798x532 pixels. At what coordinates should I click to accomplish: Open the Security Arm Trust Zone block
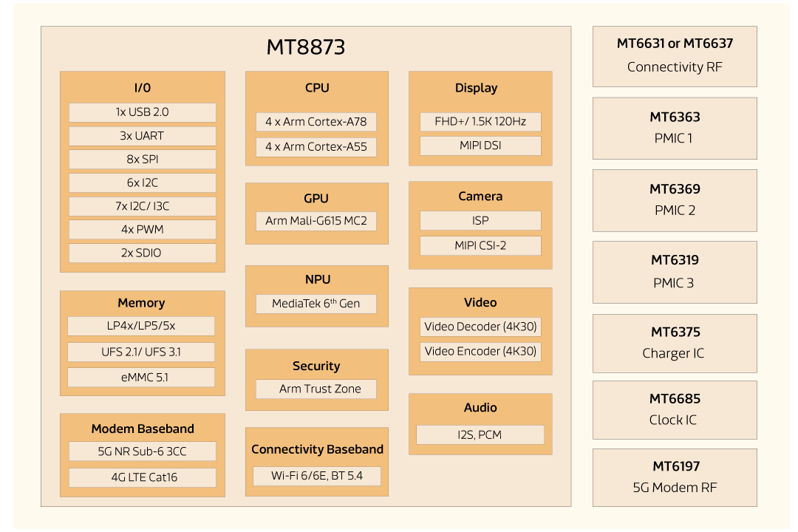pos(316,389)
